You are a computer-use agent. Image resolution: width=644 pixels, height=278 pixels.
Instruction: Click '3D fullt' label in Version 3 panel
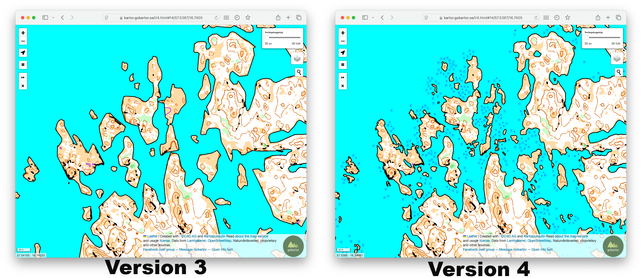coord(296,44)
